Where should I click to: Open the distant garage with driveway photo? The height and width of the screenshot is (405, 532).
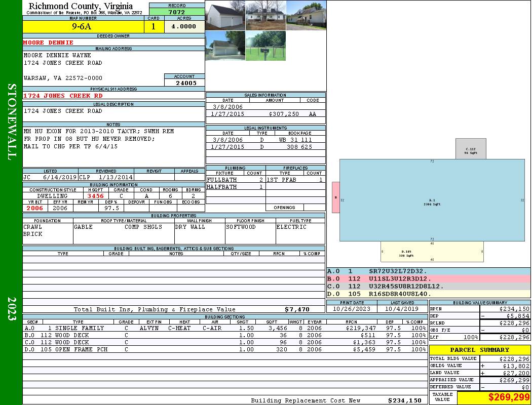click(x=225, y=46)
